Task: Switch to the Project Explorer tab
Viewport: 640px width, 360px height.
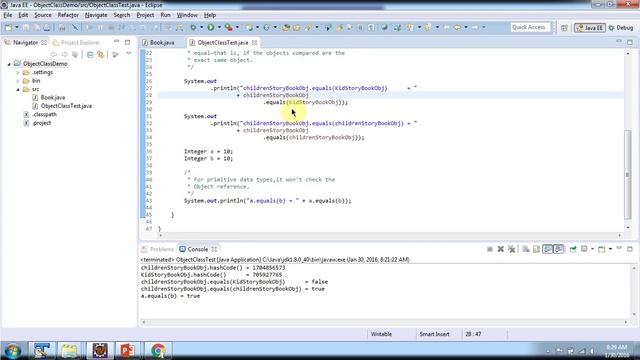Action: pos(76,42)
